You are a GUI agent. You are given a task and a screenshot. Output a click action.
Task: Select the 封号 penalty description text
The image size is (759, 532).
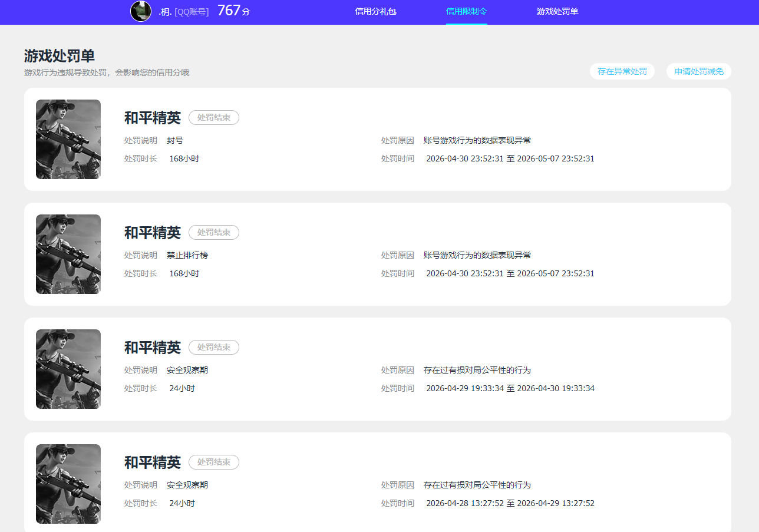click(x=175, y=140)
